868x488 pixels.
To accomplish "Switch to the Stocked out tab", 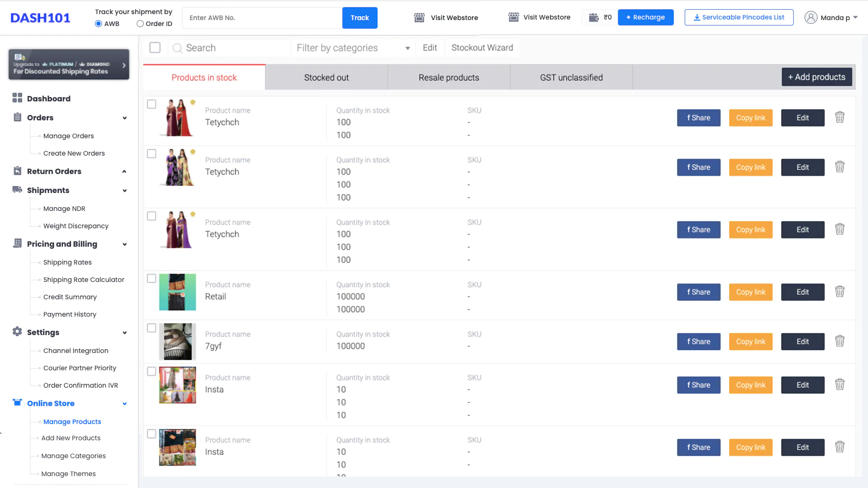I will tap(326, 78).
